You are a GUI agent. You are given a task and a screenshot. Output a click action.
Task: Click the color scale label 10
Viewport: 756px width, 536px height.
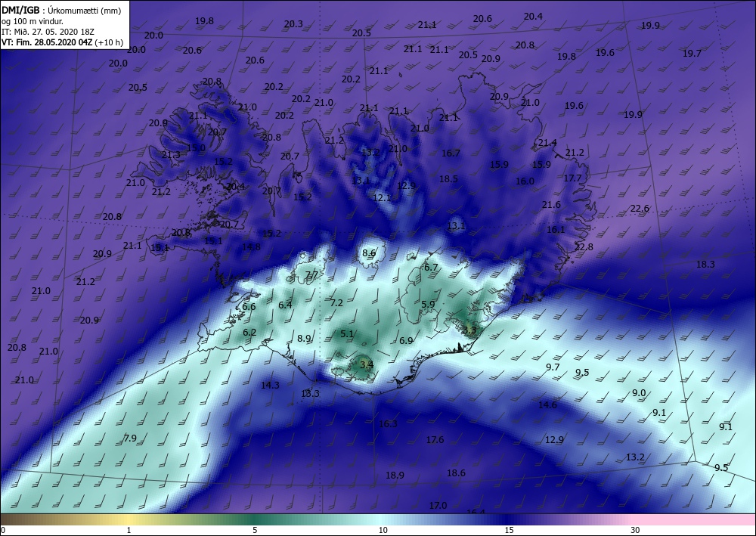[383, 530]
